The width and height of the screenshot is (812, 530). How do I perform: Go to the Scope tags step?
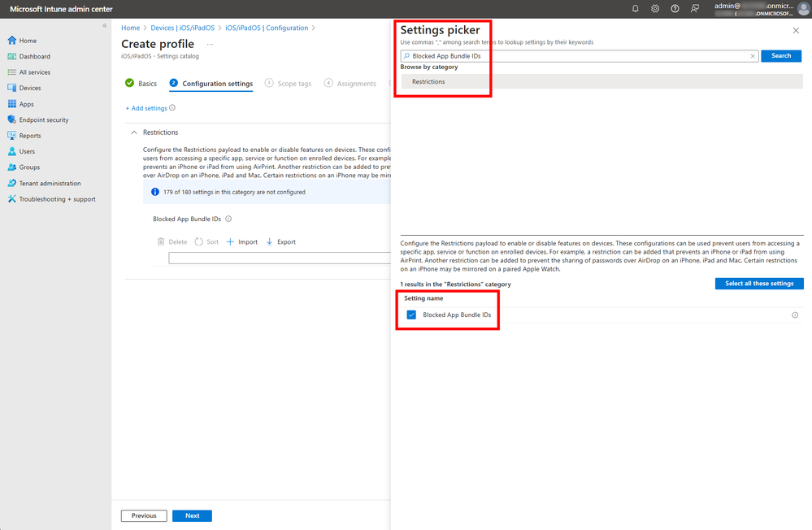(288, 84)
